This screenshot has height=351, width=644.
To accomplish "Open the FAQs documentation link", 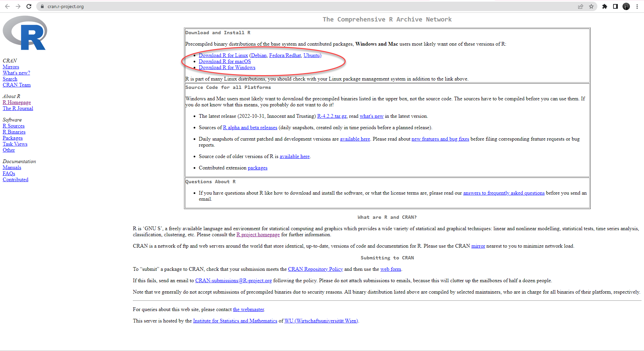I will [9, 173].
